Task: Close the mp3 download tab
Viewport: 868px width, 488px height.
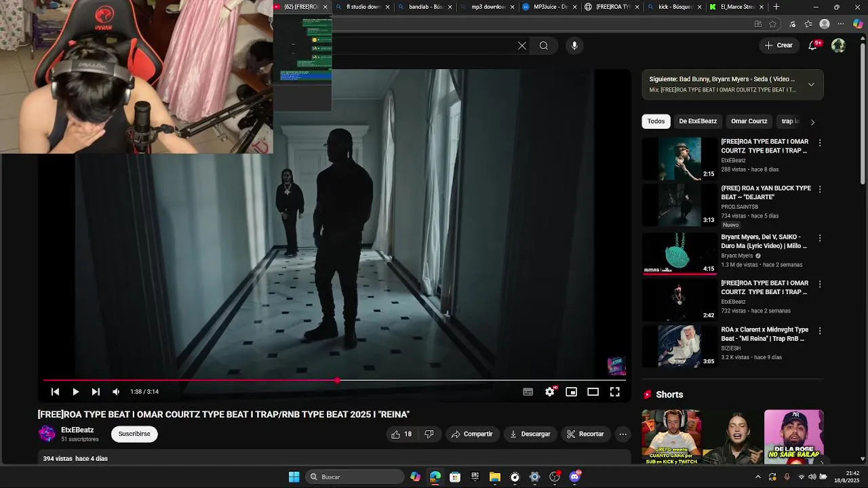Action: (511, 7)
